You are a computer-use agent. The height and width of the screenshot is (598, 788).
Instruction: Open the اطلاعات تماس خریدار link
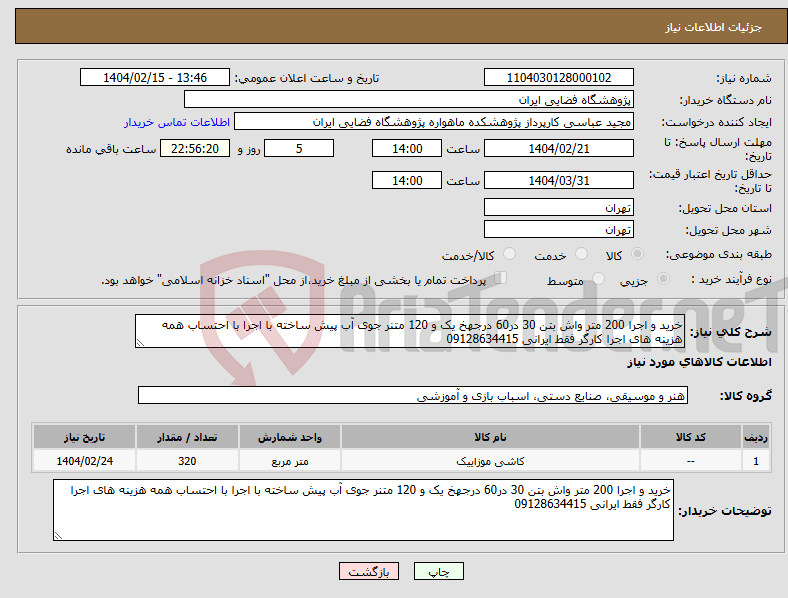[177, 122]
